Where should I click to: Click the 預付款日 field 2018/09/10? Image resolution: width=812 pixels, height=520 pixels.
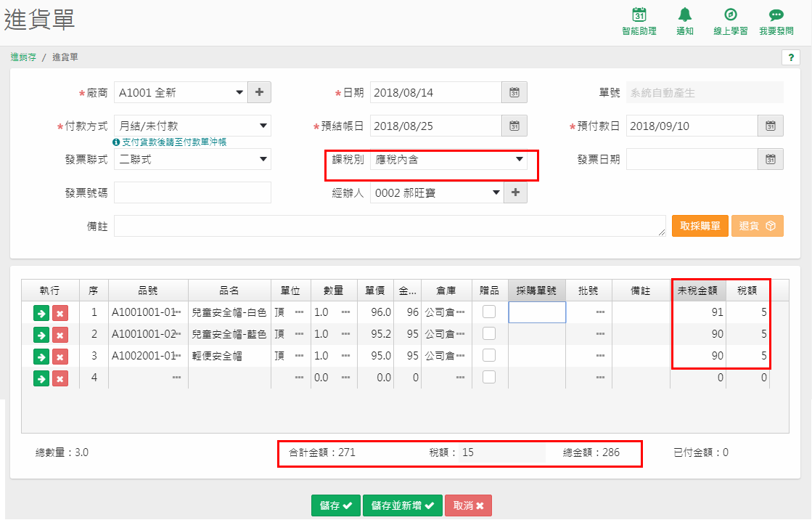[x=692, y=126]
